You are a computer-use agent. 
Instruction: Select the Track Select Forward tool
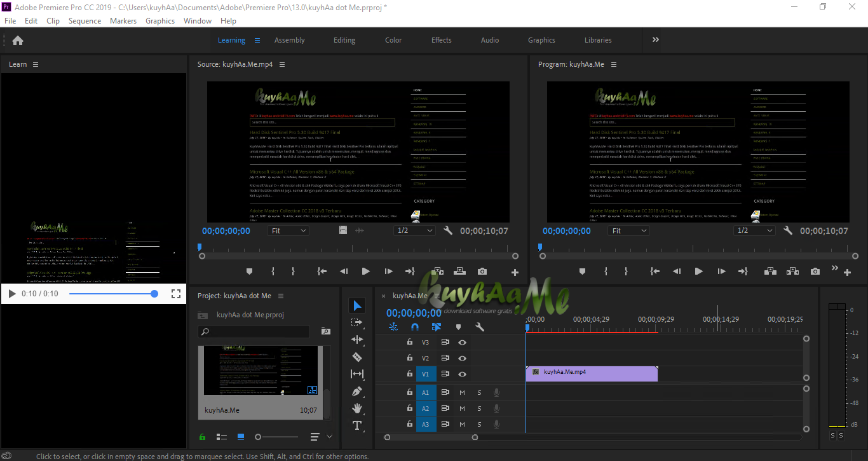[x=357, y=323]
